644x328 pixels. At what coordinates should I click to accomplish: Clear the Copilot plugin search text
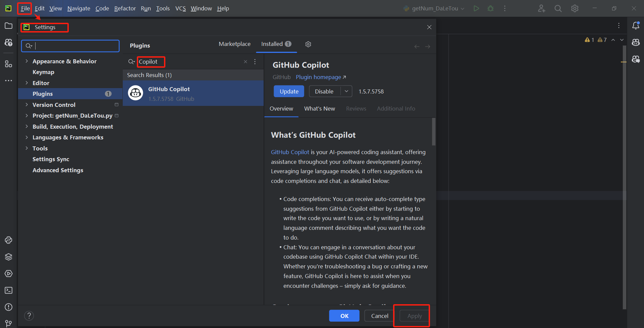coord(246,62)
